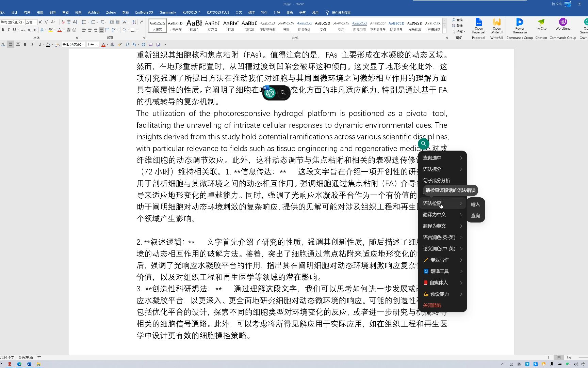588x368 pixels.
Task: Open 专业写作 submenu
Action: pos(442,260)
